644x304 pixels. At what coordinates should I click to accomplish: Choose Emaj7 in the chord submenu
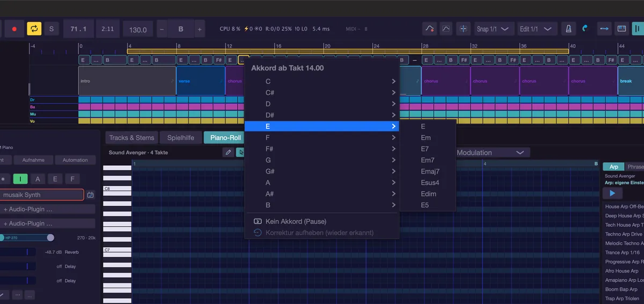[x=428, y=171]
